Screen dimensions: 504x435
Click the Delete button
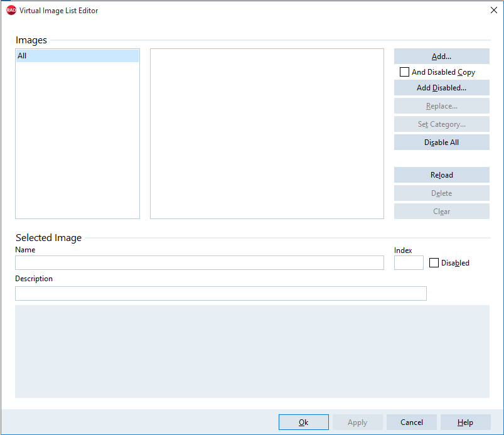(x=442, y=193)
